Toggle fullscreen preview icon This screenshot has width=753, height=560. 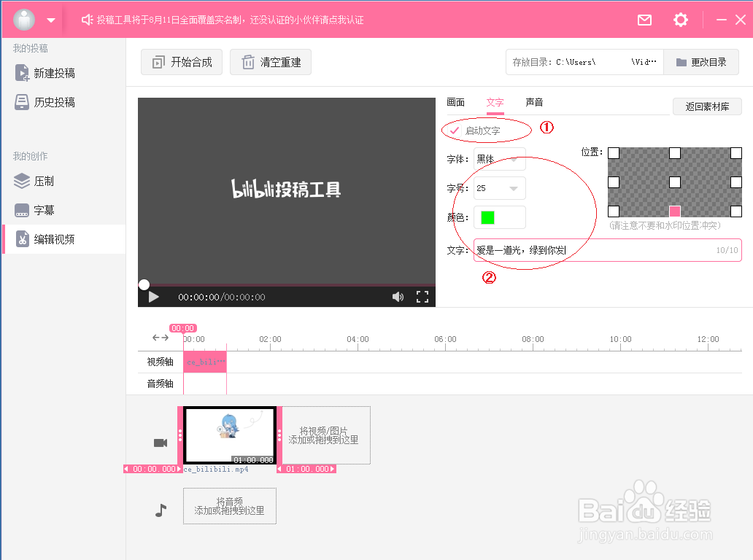point(422,297)
